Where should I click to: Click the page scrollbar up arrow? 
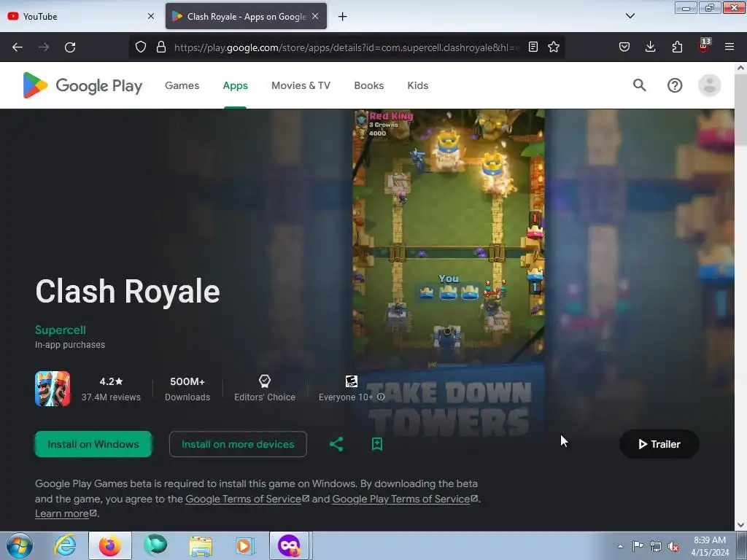[740, 68]
